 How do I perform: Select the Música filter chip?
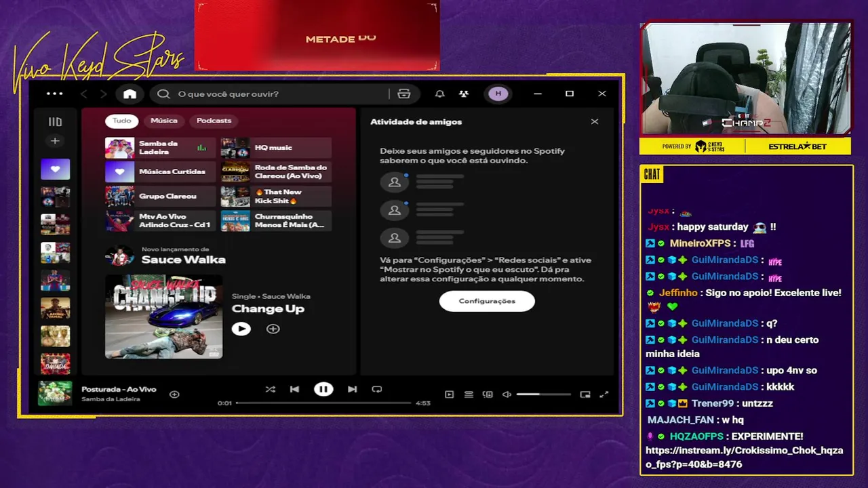(164, 121)
